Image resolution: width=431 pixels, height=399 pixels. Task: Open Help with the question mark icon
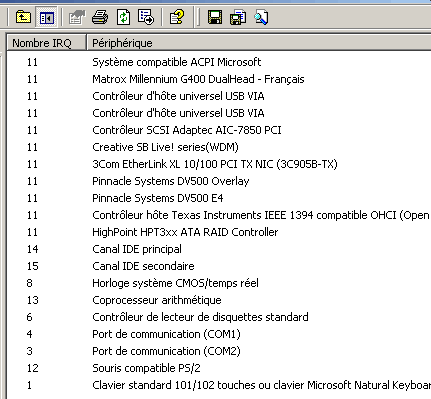tap(176, 17)
